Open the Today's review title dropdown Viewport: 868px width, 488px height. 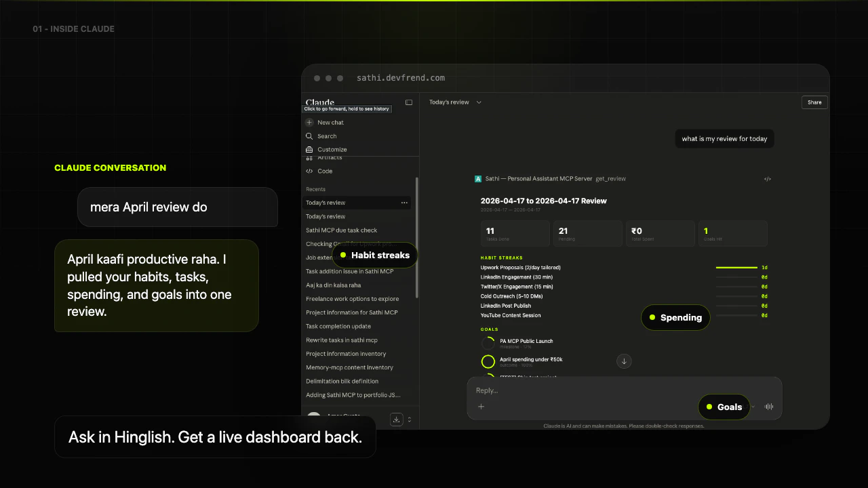pos(479,102)
